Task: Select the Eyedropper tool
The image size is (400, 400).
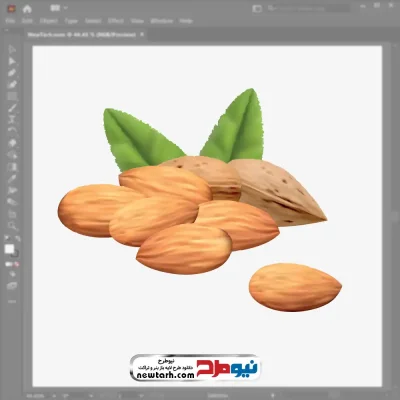Action: coord(12,178)
